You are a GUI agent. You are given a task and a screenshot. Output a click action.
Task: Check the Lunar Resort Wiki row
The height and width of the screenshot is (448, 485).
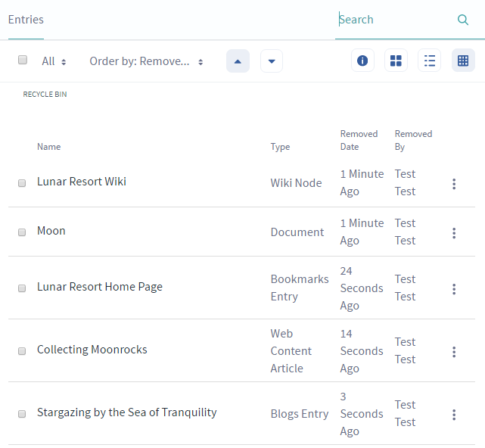tap(22, 183)
